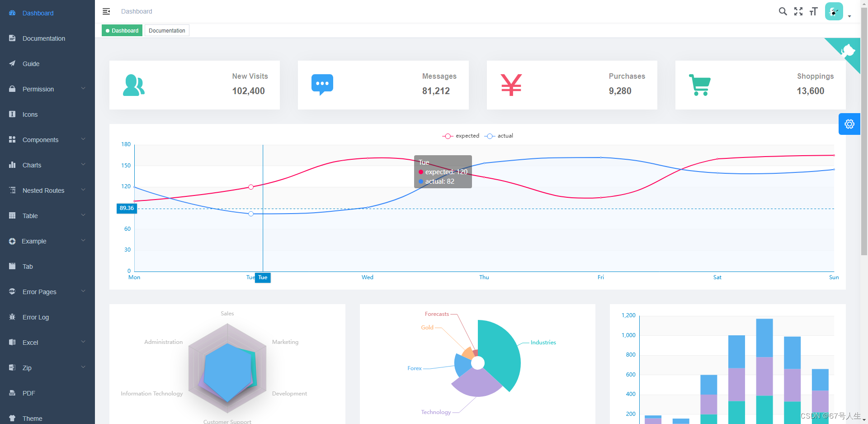
Task: Switch to the Documentation tag tab
Action: (x=167, y=31)
